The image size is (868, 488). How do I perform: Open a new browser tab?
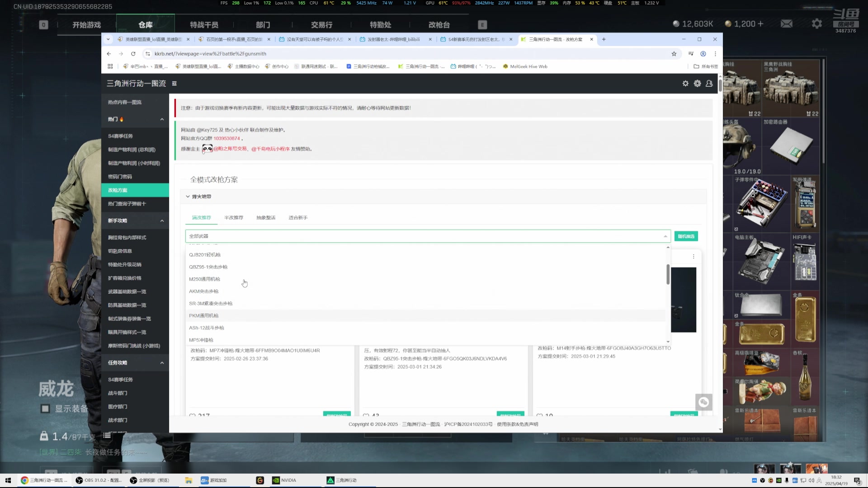pyautogui.click(x=604, y=39)
